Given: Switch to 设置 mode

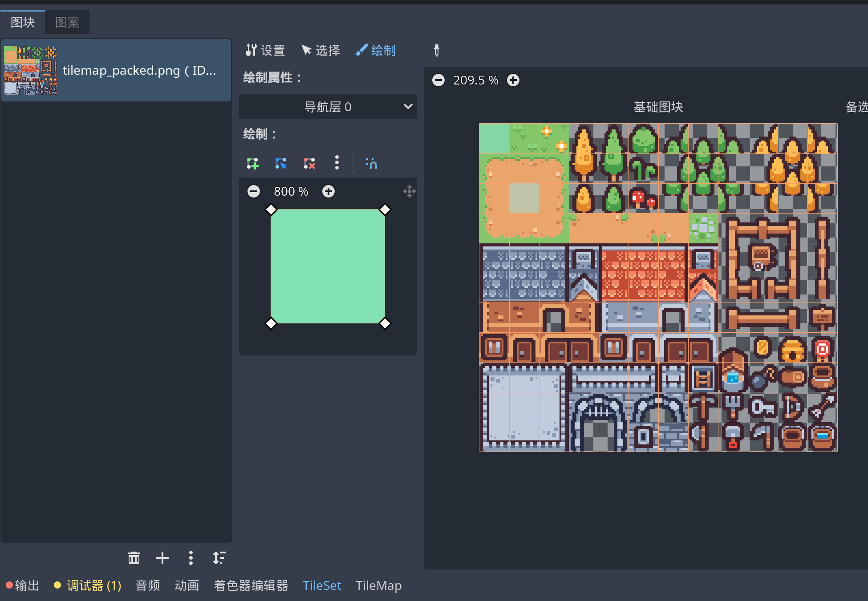Looking at the screenshot, I should pyautogui.click(x=265, y=50).
